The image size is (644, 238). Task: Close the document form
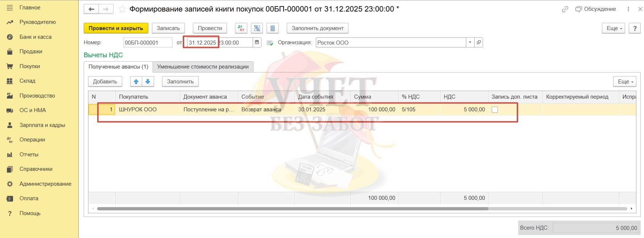click(640, 9)
